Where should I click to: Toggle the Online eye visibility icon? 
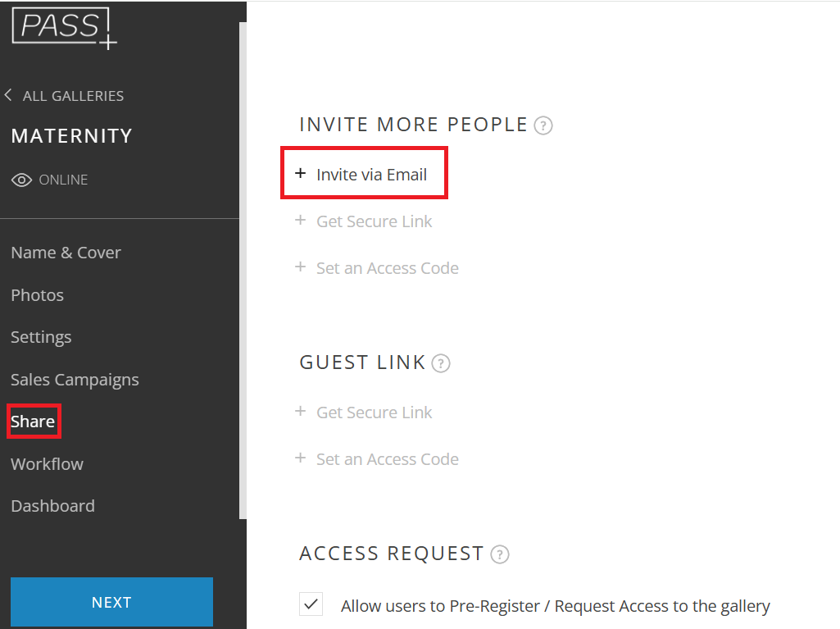[21, 180]
